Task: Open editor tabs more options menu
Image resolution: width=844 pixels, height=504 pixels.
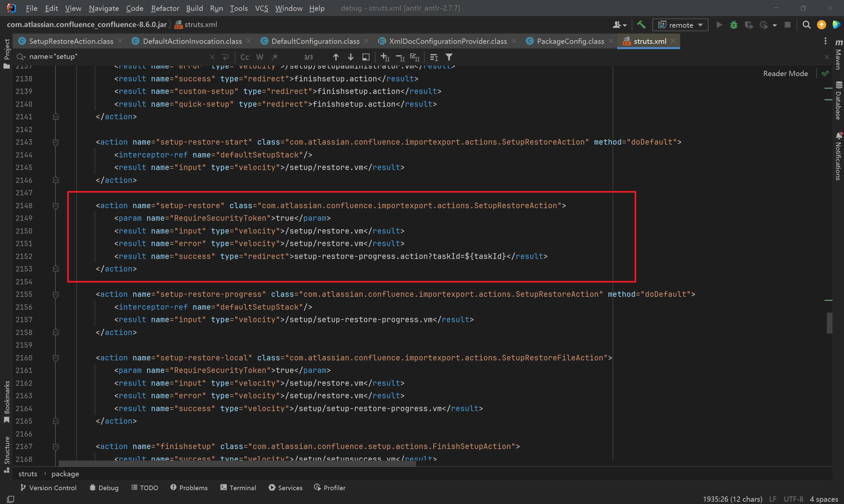Action: [825, 41]
